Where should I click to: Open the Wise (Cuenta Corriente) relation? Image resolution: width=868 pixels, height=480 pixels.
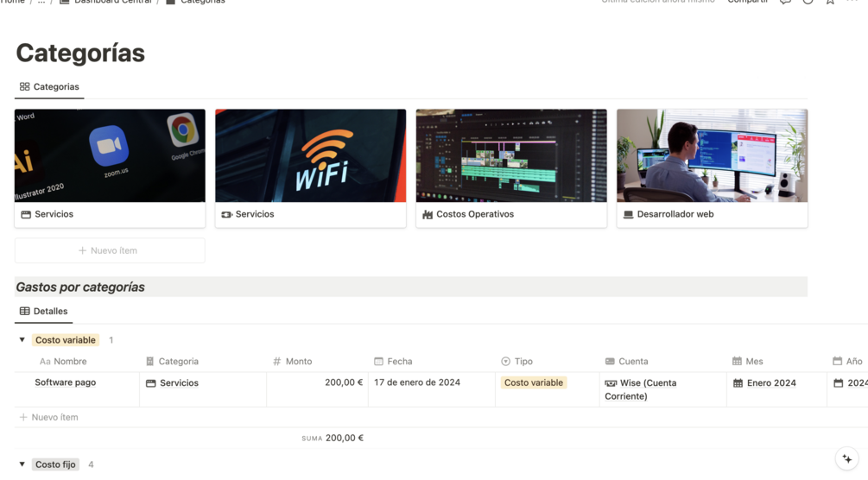coord(641,389)
